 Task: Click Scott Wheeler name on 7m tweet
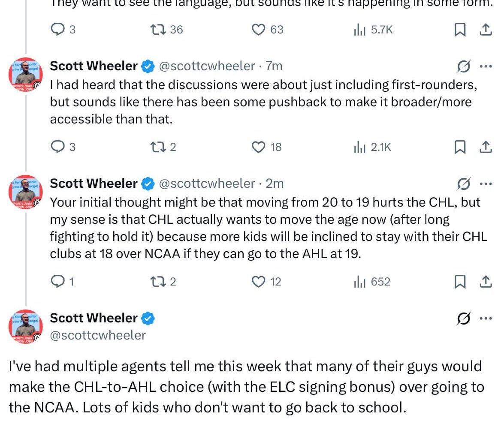tap(94, 66)
